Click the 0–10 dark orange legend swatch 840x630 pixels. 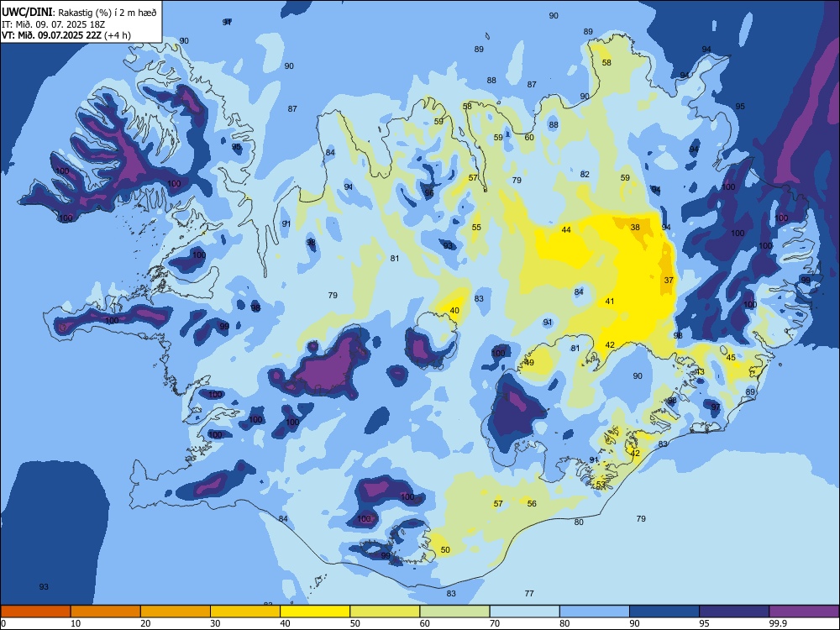point(35,612)
